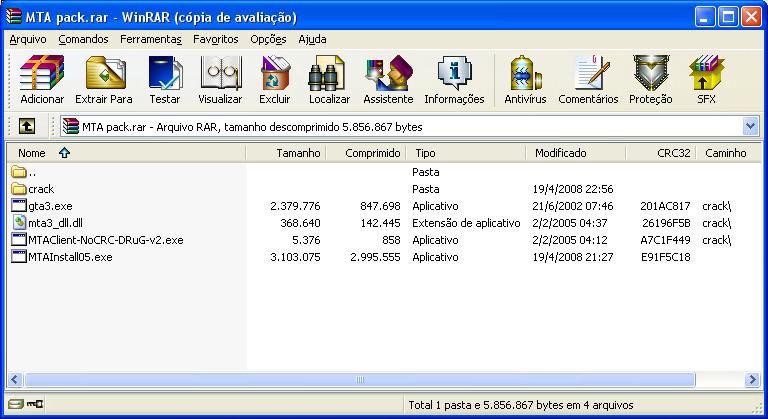The width and height of the screenshot is (768, 419).
Task: Sort by Nome column header
Action: (x=126, y=153)
